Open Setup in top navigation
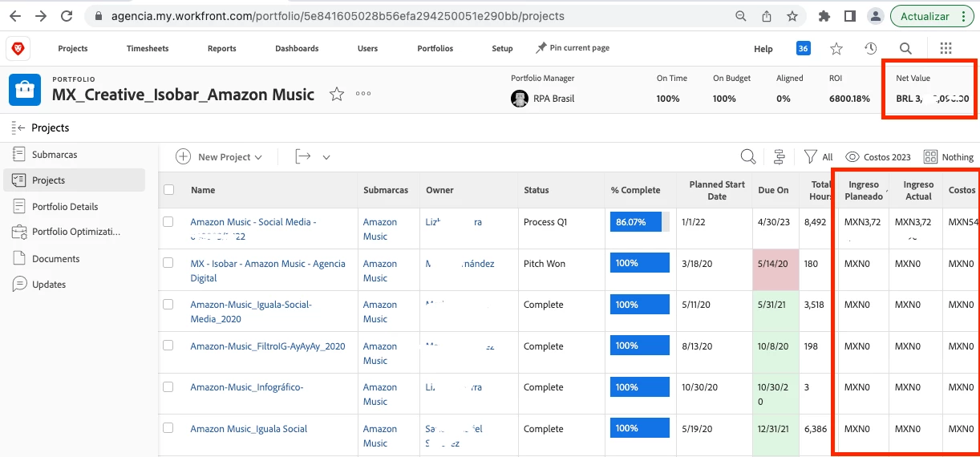The width and height of the screenshot is (980, 457). click(x=502, y=49)
